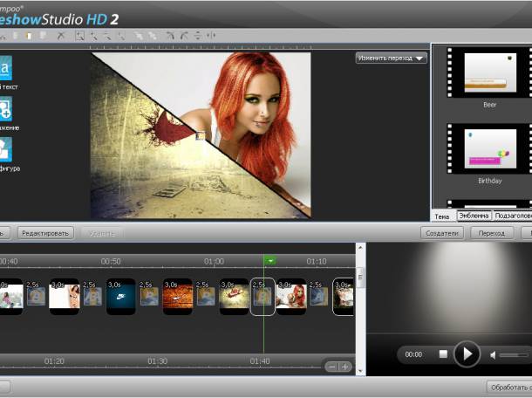Viewport: 532px width, 398px height.
Task: Click the 'Редактировать' button
Action: click(x=46, y=233)
